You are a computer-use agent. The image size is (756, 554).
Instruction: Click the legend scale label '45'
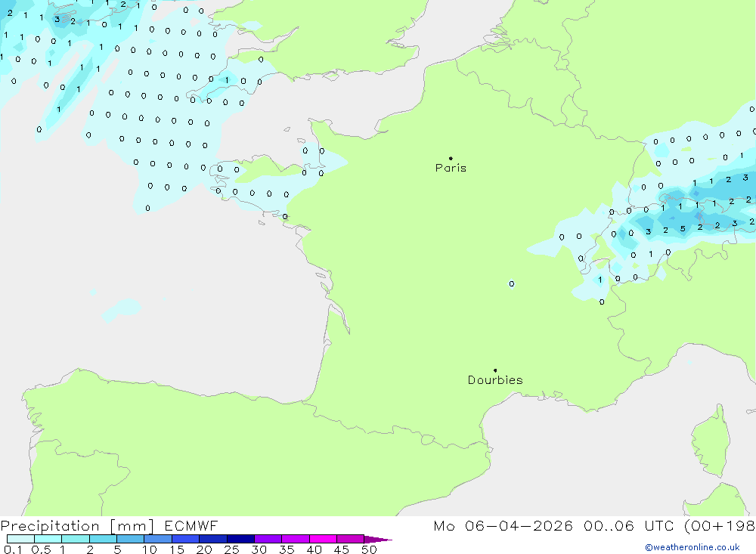342,549
